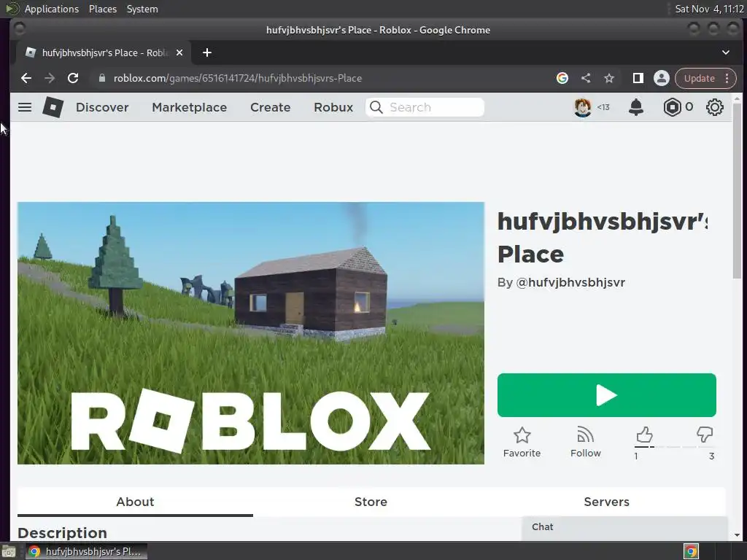Viewport: 747px width, 560px height.
Task: View site info lock icon
Action: coord(101,78)
